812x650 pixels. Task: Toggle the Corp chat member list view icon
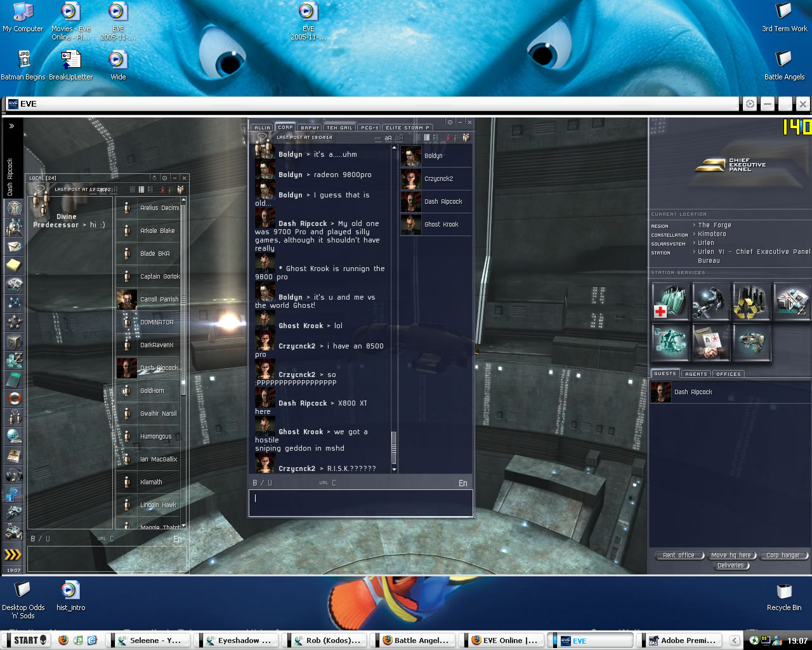click(x=466, y=137)
